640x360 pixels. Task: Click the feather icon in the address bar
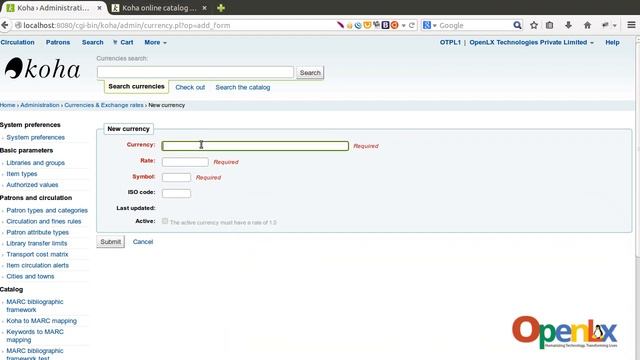340,25
